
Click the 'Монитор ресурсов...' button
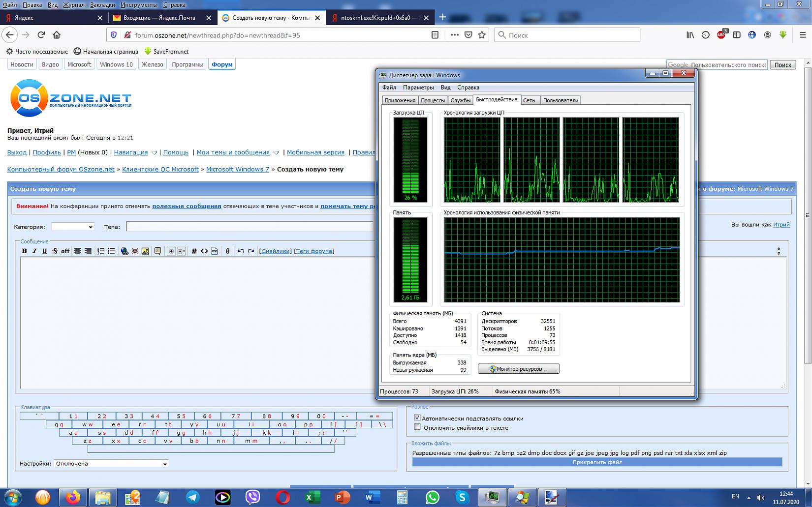click(518, 369)
